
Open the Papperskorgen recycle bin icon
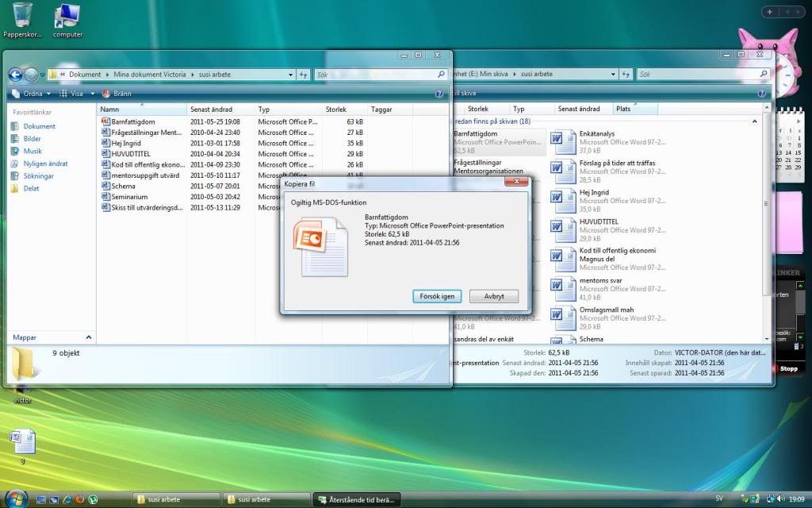(22, 14)
